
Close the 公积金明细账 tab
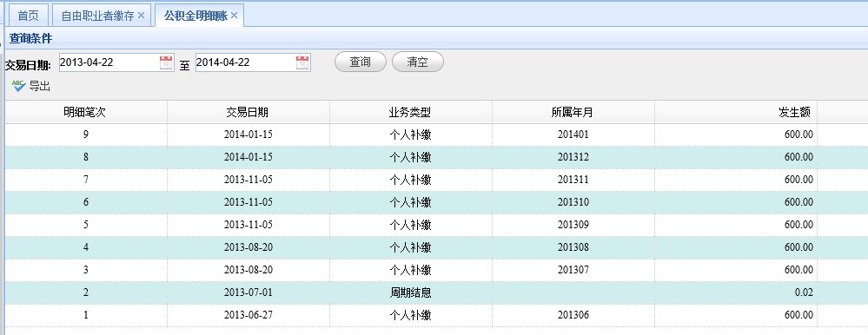(235, 16)
